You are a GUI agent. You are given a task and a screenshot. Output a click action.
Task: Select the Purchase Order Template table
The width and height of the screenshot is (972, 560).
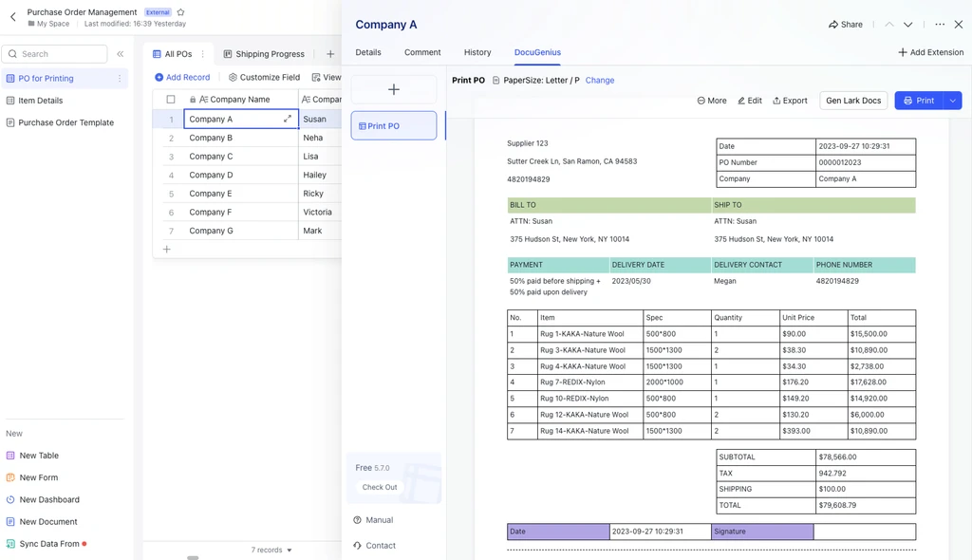point(65,122)
